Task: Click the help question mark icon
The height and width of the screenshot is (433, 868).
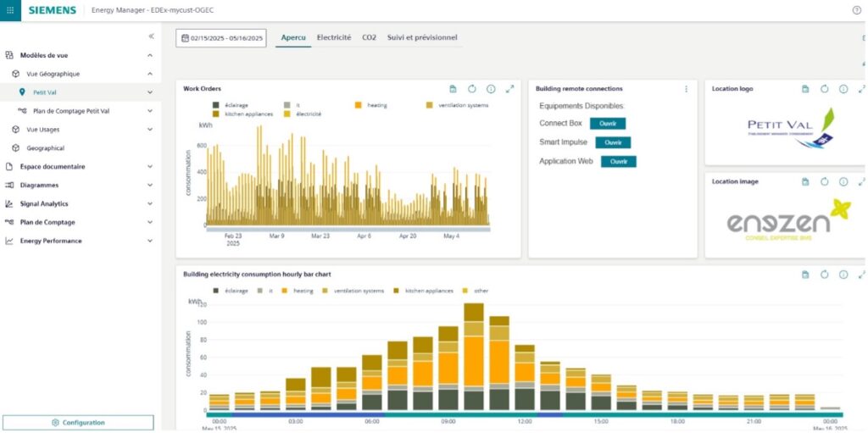Action: [856, 10]
